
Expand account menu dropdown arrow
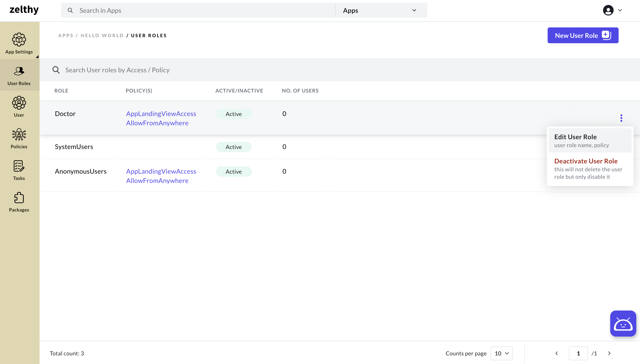620,10
